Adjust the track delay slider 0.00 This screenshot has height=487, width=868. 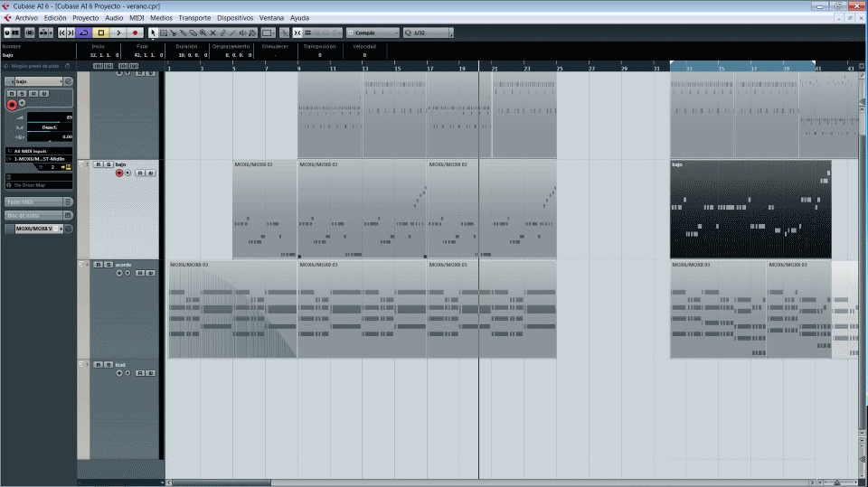click(49, 136)
